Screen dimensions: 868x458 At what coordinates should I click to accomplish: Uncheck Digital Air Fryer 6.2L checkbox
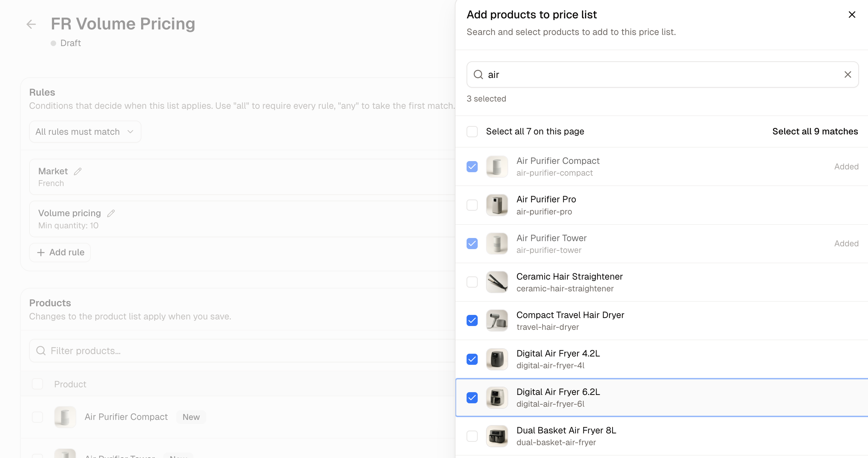[472, 398]
